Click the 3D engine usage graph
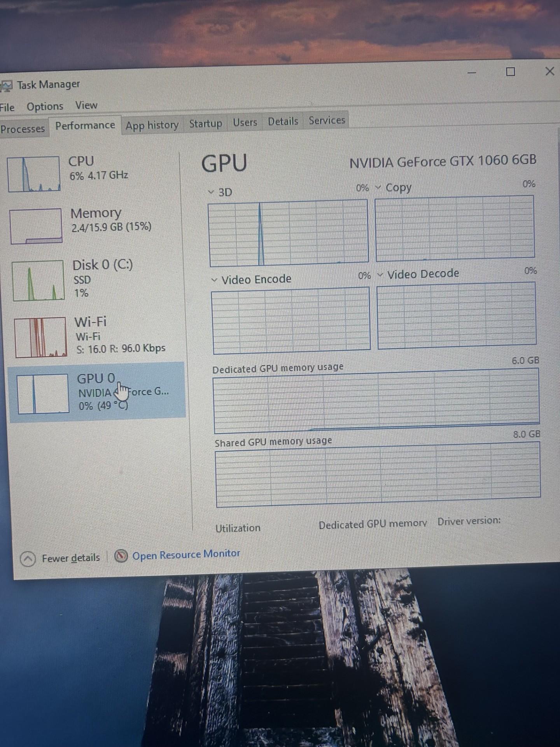The image size is (560, 747). [288, 233]
